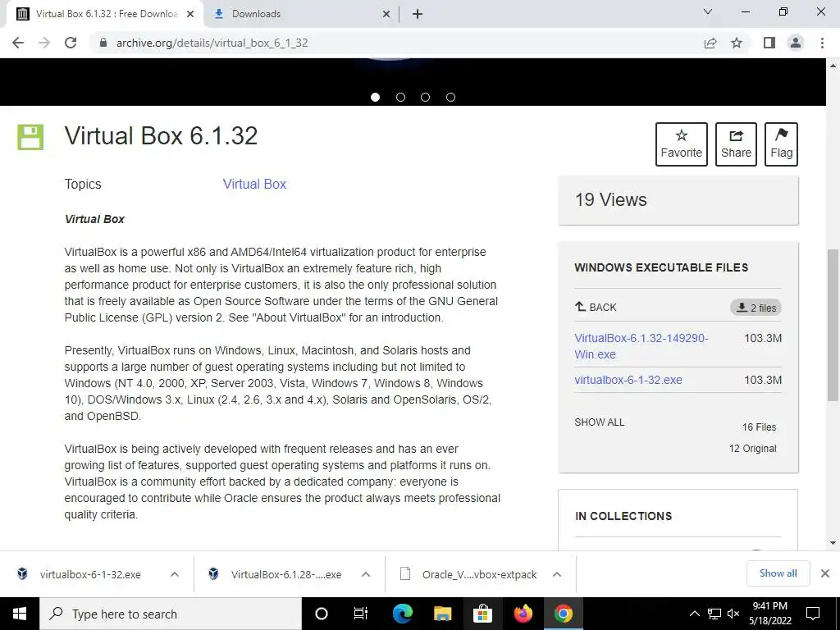Open the clock showing 9:41 PM
Screen dimensions: 840x630
(x=769, y=614)
